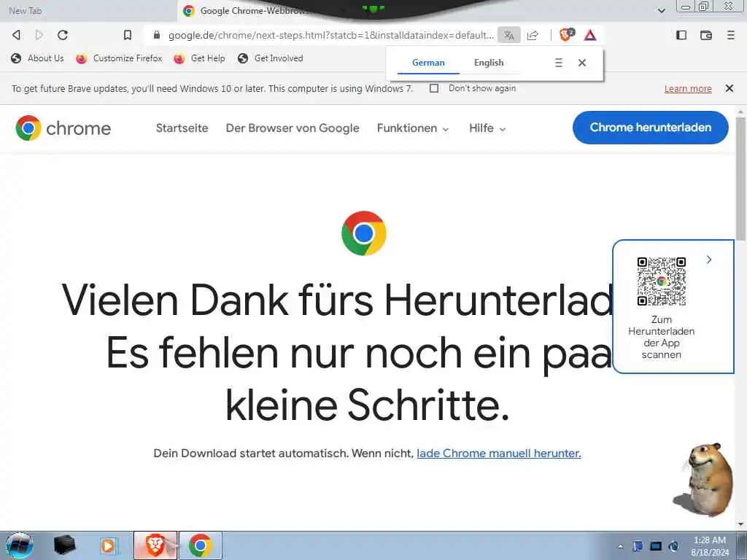Open Brave Shields lion icon
747x560 pixels.
coord(566,35)
